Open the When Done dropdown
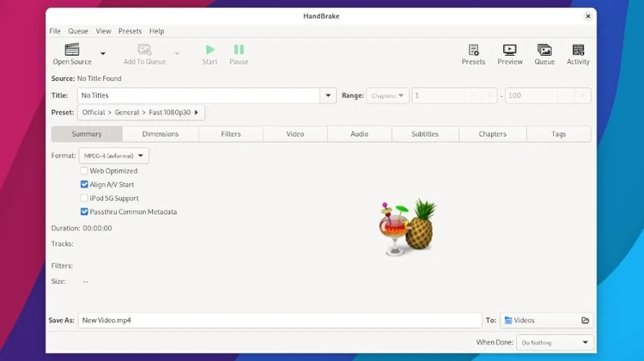This screenshot has width=644, height=361. (555, 342)
